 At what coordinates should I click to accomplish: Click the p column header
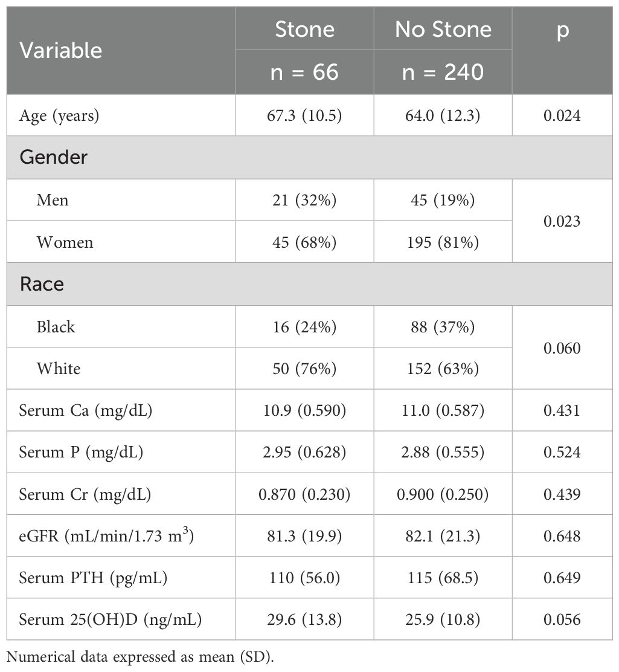562,30
